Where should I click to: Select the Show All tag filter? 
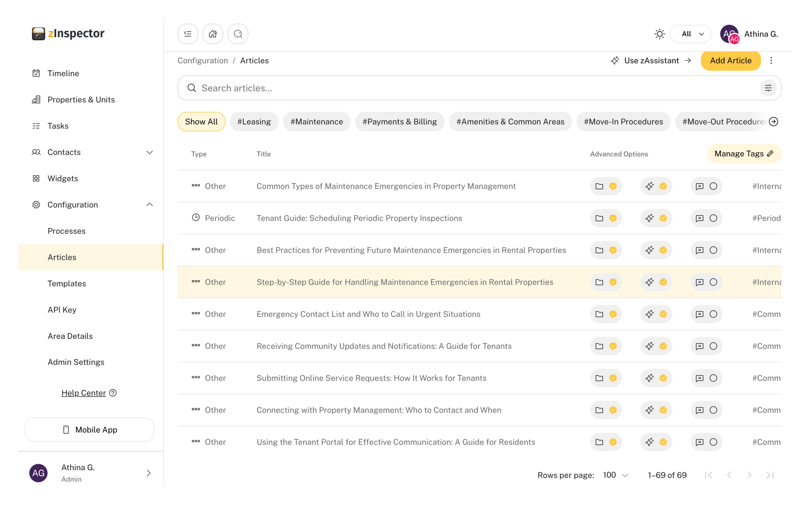(202, 122)
